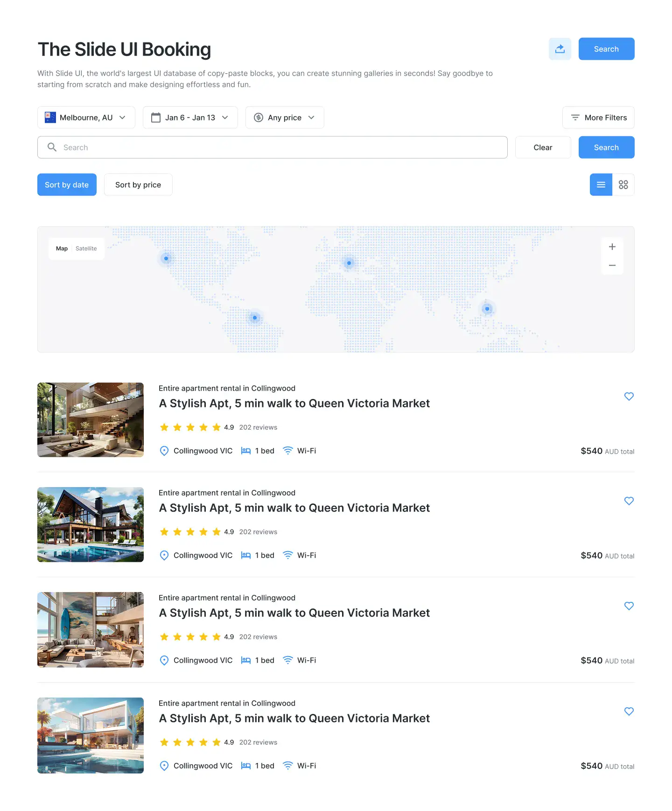672x811 pixels.
Task: Zoom out on the map with minus icon
Action: point(612,266)
